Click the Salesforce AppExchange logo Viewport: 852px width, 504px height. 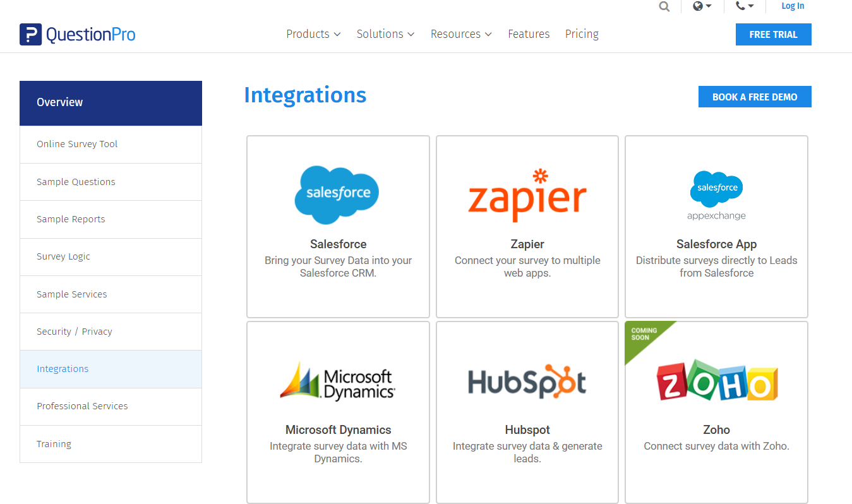point(716,195)
